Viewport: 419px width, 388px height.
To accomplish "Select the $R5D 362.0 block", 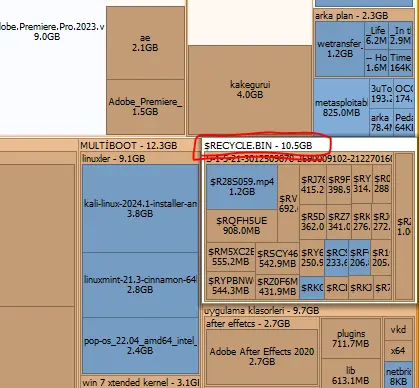I will tap(313, 222).
